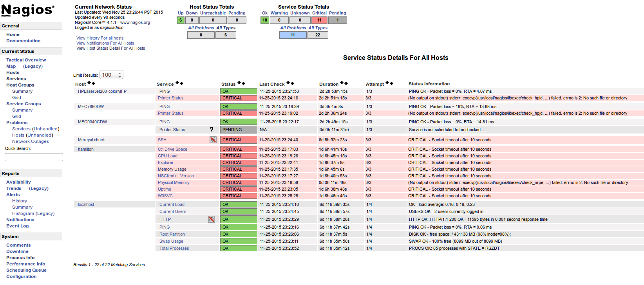This screenshot has height=285, width=644.
Task: Click the notifications-disabled icon on the HTTP row
Action: (x=211, y=219)
